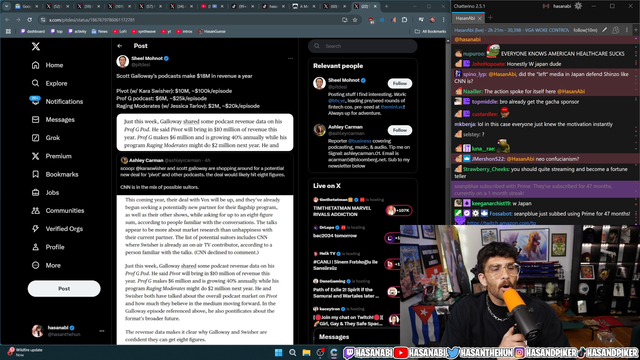
Task: Go back with the Post arrow
Action: point(120,46)
